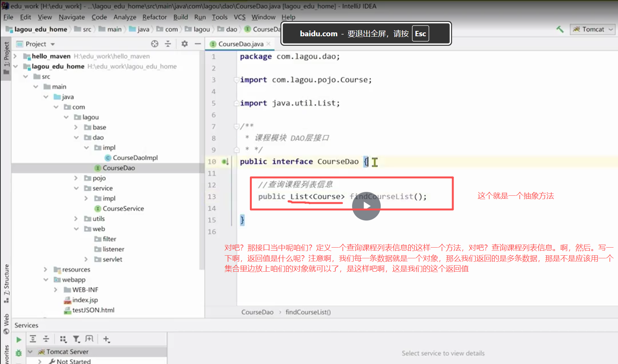
Task: Collapse the lagou_edu_home project node
Action: (x=15, y=66)
